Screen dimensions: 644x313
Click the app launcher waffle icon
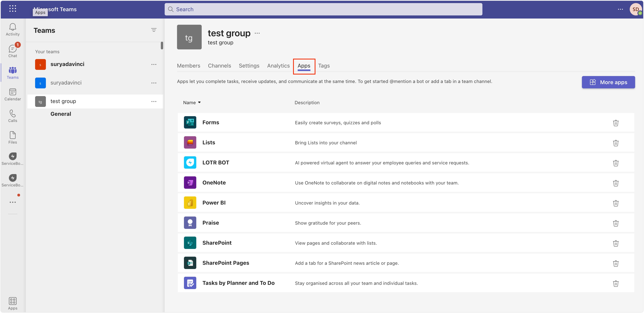click(13, 9)
